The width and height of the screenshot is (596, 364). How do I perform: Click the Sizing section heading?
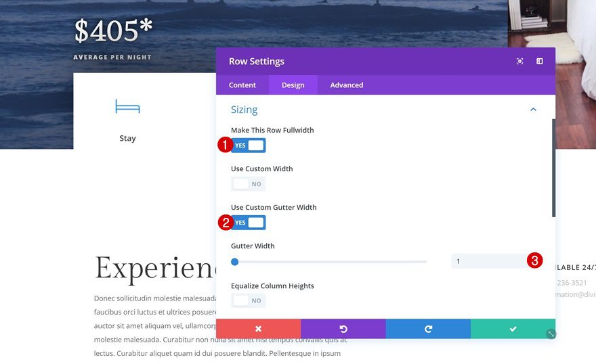244,110
